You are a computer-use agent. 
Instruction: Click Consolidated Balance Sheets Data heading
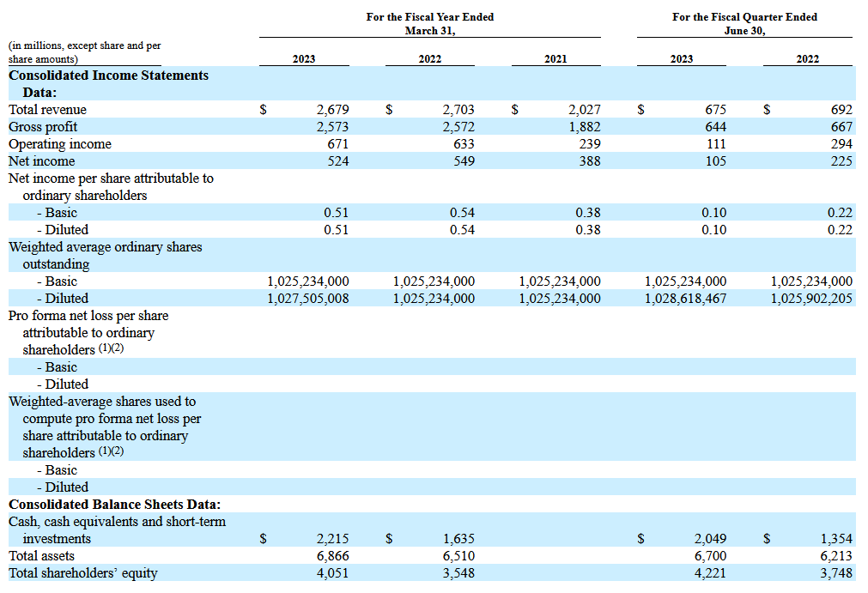[114, 505]
